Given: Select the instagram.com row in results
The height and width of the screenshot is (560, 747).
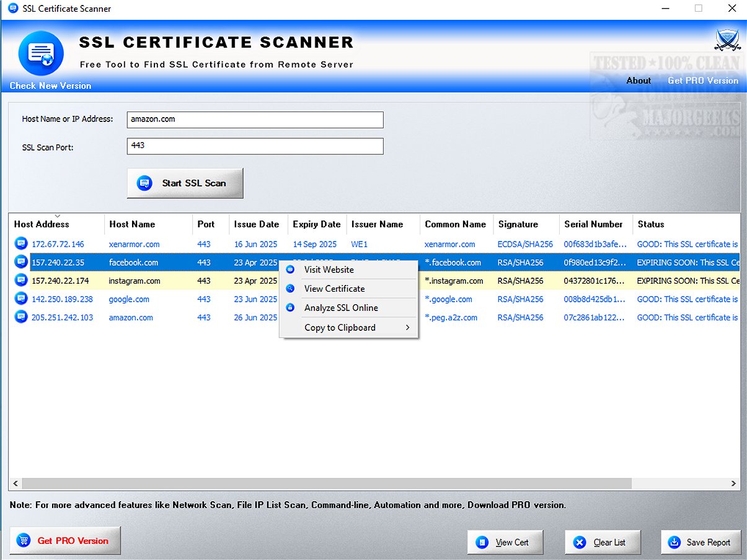Looking at the screenshot, I should click(x=135, y=281).
